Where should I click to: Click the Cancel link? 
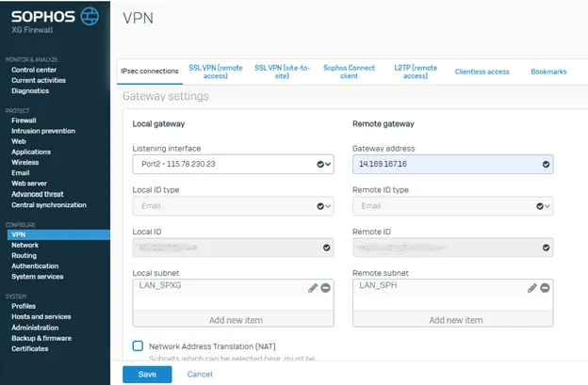[x=200, y=375]
